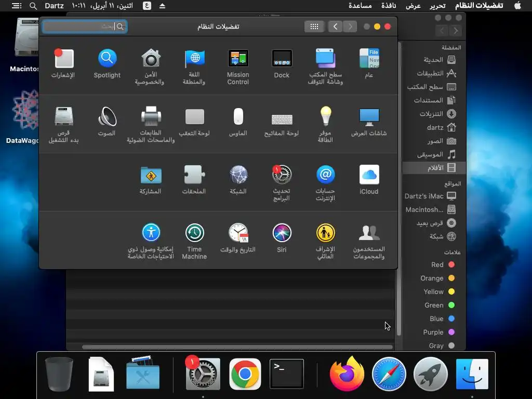532x399 pixels.
Task: Open Startup Disk (قرص بدء التشغيل) pane
Action: [63, 125]
